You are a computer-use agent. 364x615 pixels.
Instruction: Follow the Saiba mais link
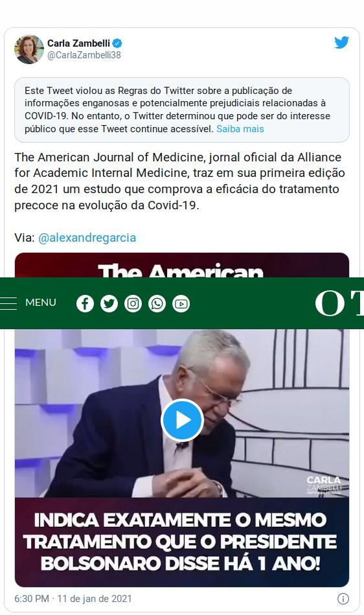coord(240,129)
